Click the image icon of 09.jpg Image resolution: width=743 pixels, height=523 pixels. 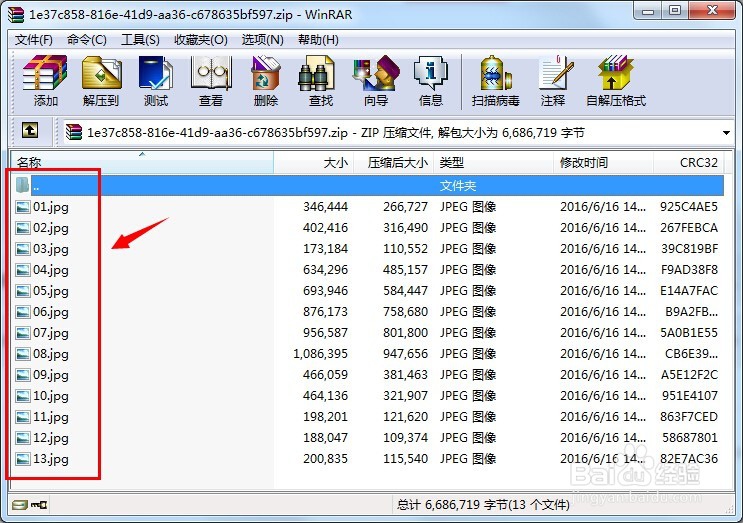pos(23,375)
